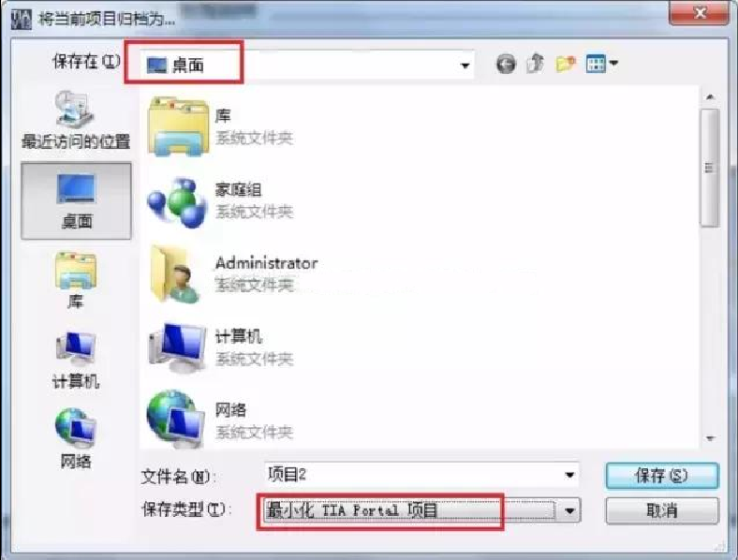Viewport: 738px width, 560px height.
Task: Select 计算机 in the places sidebar
Action: click(76, 360)
